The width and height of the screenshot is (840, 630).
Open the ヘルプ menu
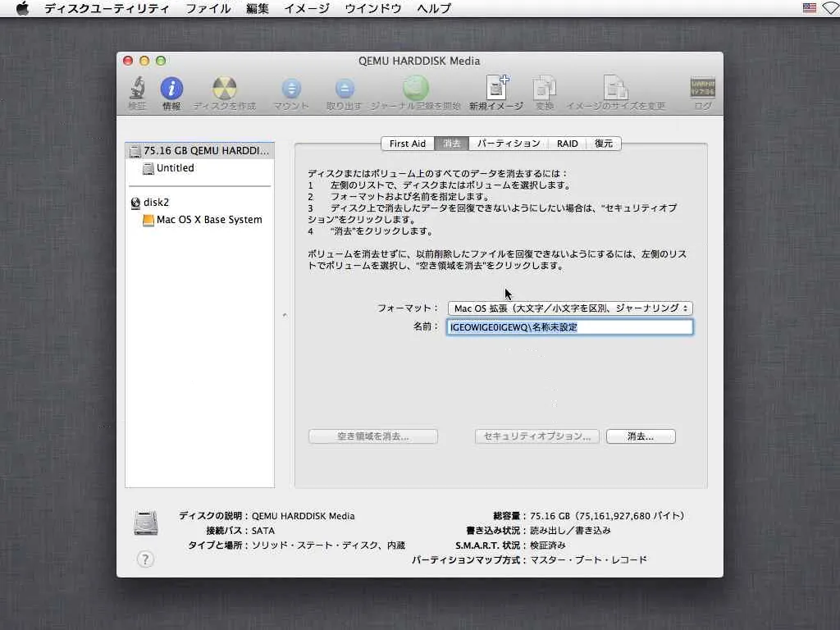pyautogui.click(x=434, y=8)
